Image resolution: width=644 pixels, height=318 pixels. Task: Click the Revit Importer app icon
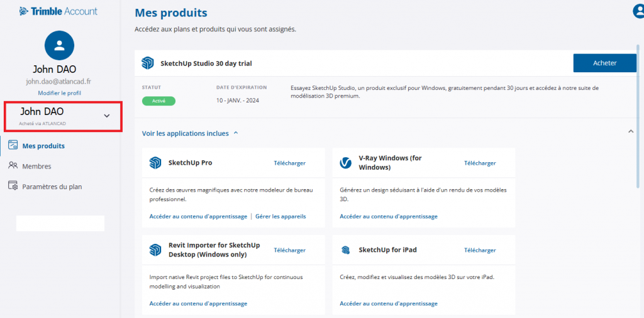tap(155, 250)
